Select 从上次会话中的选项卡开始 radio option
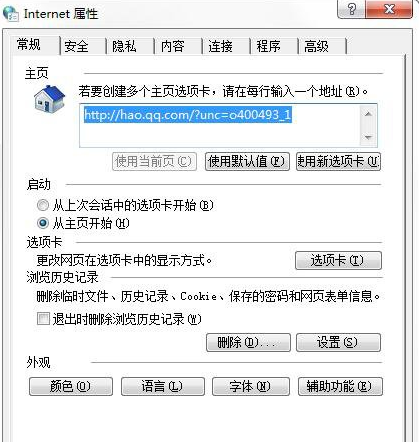Image resolution: width=419 pixels, height=442 pixels. point(43,205)
